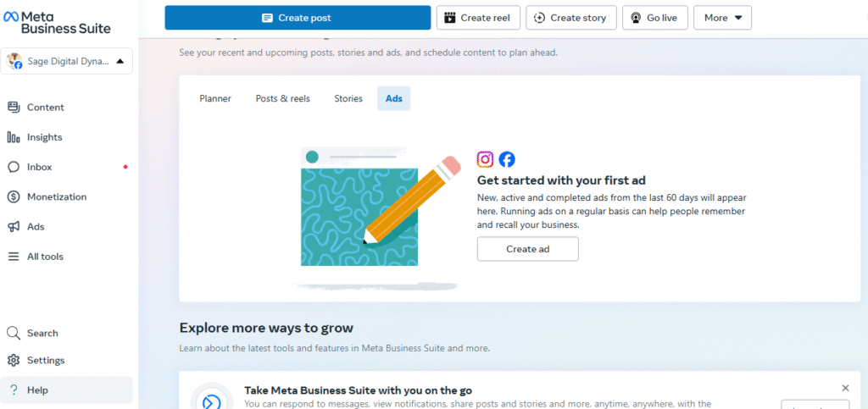Image resolution: width=868 pixels, height=409 pixels.
Task: Open All tools hamburger icon
Action: pos(14,257)
